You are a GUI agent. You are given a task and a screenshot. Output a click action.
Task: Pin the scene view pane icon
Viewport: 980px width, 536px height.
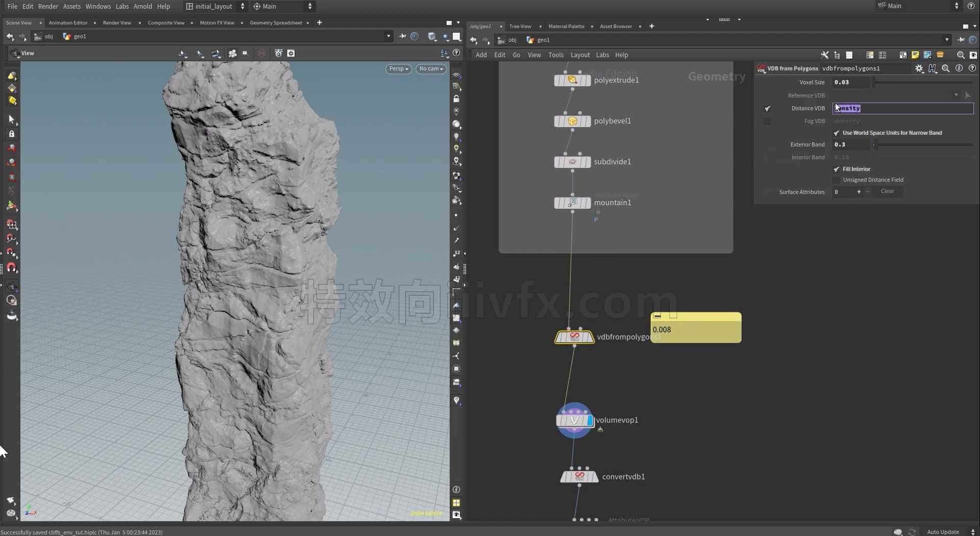[x=403, y=36]
